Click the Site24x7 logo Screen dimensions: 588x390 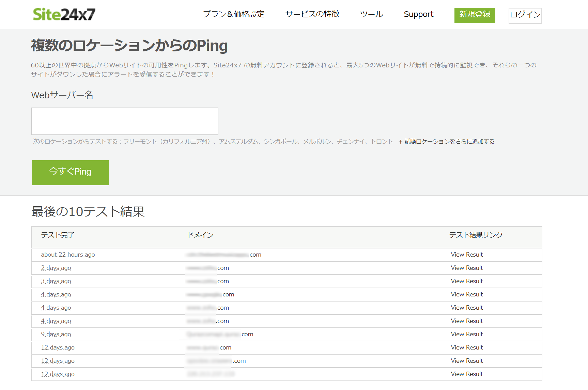point(64,14)
